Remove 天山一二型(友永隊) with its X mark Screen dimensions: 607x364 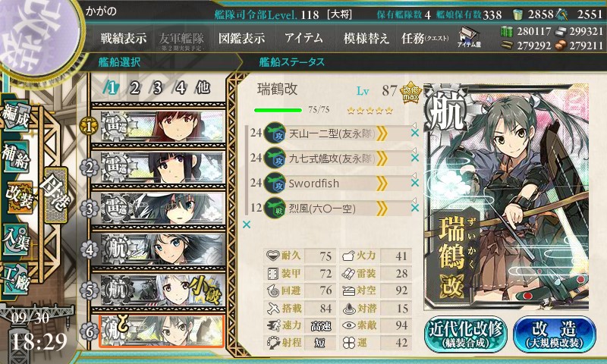415,133
